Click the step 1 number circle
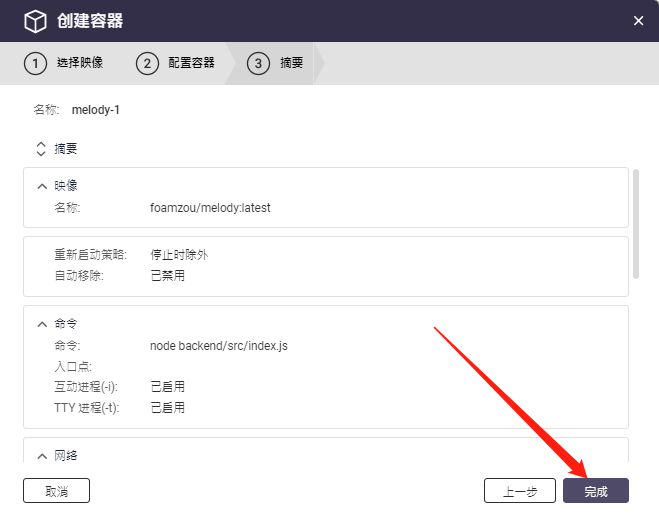This screenshot has height=517, width=659. (36, 64)
